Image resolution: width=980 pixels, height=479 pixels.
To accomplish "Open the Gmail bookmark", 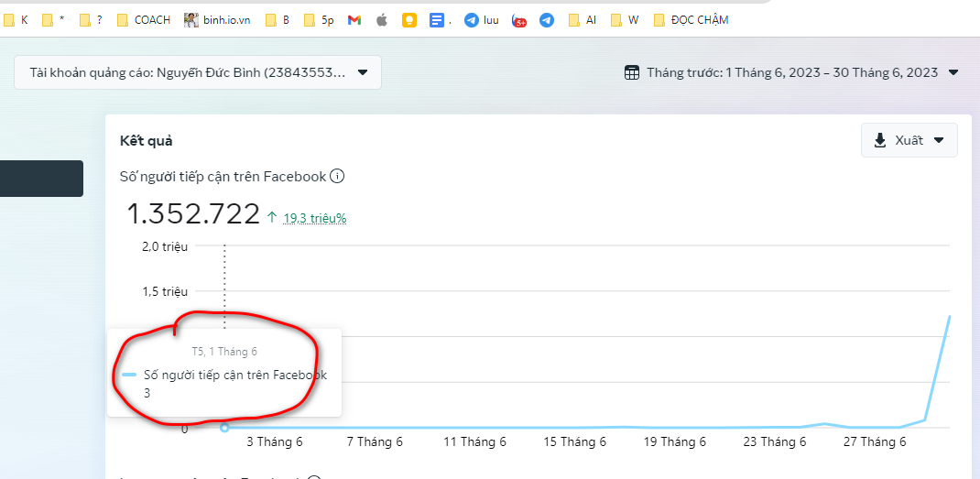I will (x=354, y=20).
